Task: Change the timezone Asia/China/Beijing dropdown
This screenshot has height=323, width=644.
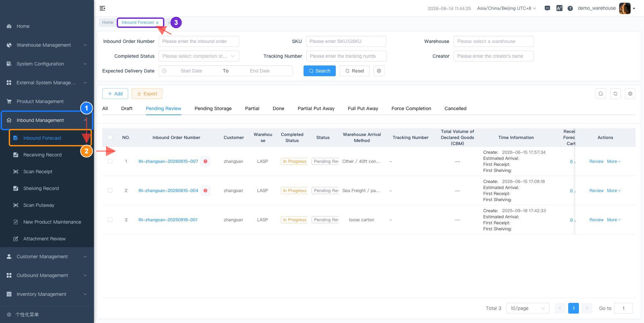Action: tap(506, 8)
